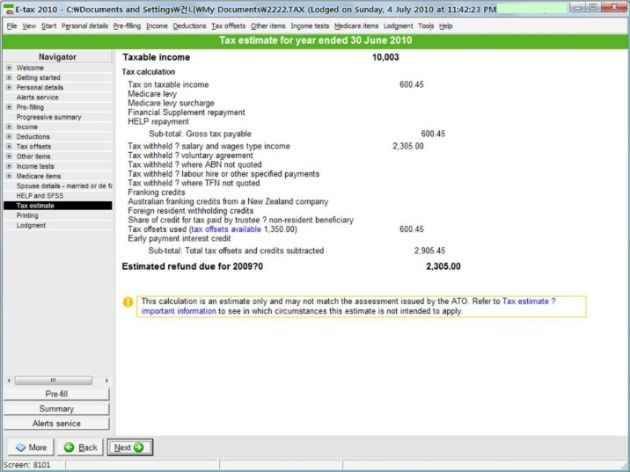Click the E-tax 2010 title bar icon

[8, 8]
